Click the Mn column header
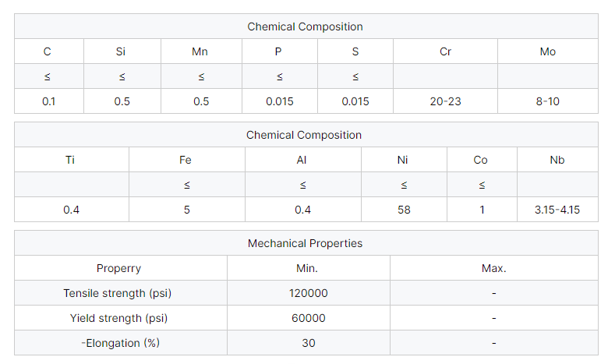 201,51
